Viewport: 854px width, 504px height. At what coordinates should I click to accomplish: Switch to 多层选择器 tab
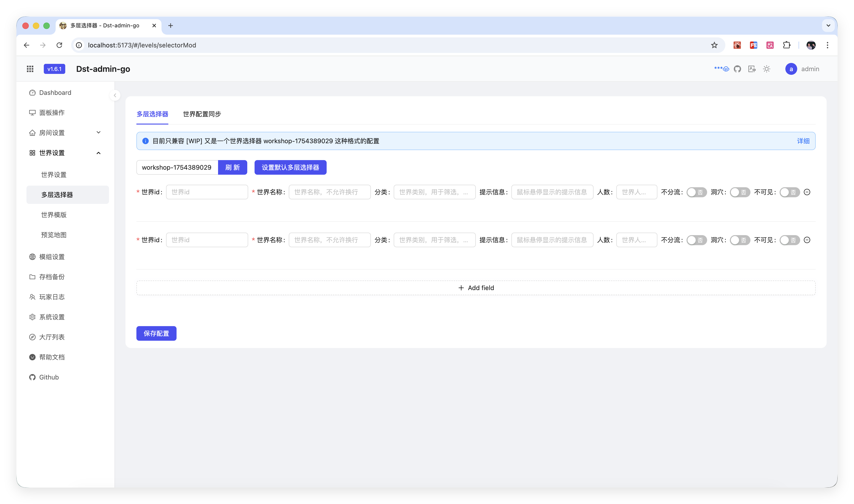152,114
